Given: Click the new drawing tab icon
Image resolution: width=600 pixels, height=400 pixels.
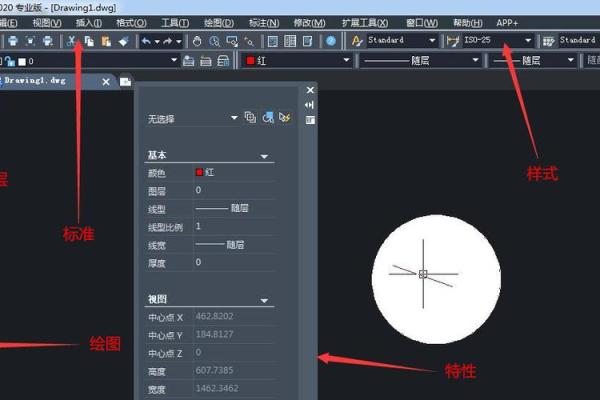Looking at the screenshot, I should click(125, 82).
